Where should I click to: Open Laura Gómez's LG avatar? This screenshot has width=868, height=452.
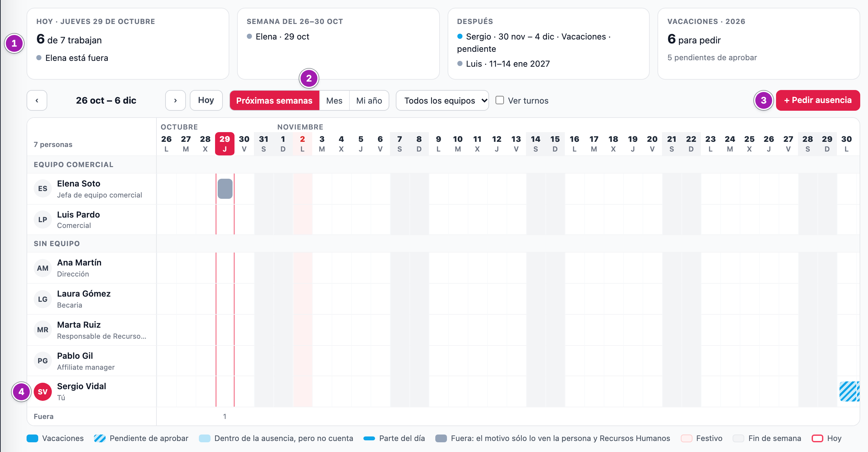(42, 299)
